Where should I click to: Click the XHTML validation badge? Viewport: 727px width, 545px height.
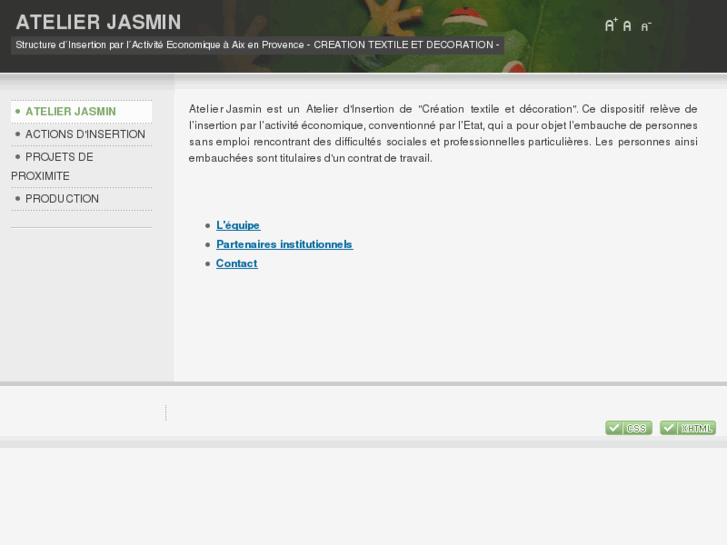pyautogui.click(x=688, y=428)
